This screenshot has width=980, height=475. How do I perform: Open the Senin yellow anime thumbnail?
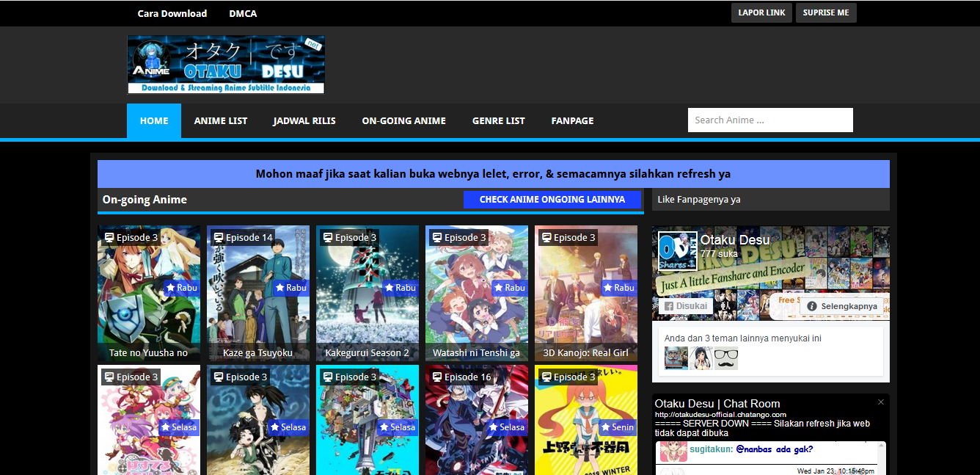586,420
